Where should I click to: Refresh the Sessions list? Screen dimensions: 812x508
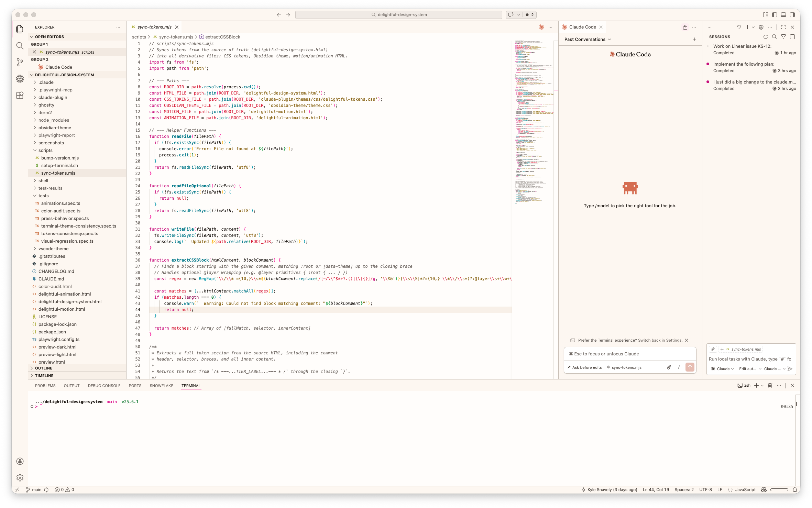[x=766, y=37]
